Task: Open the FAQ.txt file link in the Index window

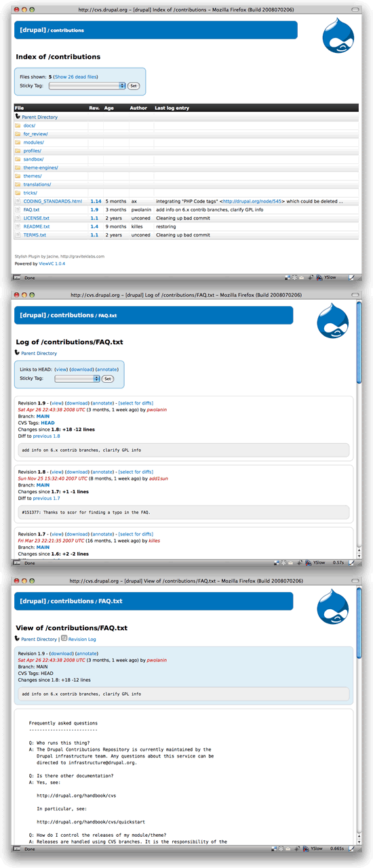Action: (x=31, y=209)
